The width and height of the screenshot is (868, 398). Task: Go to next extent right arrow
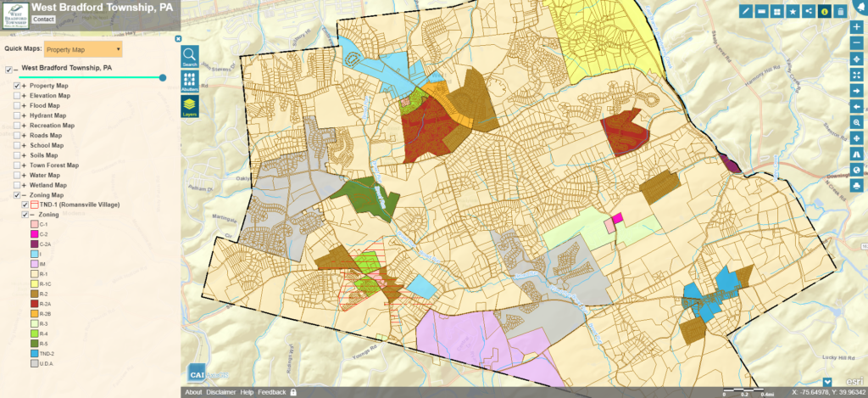click(857, 90)
